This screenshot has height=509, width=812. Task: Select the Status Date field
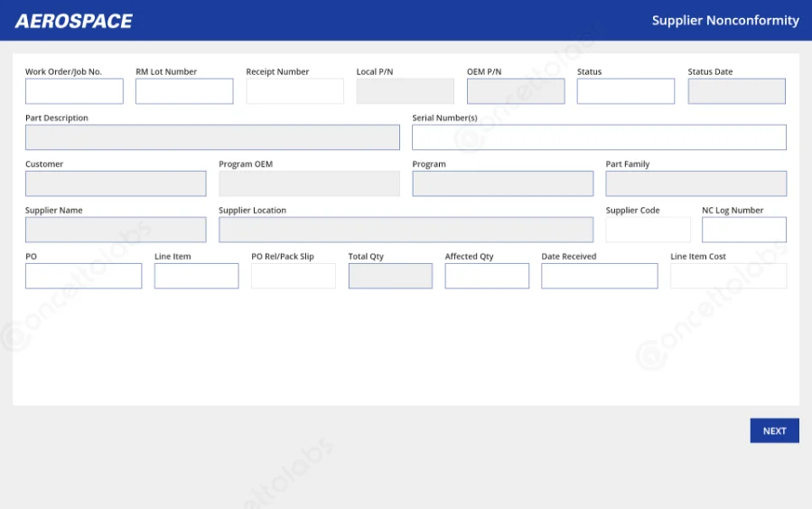click(736, 91)
